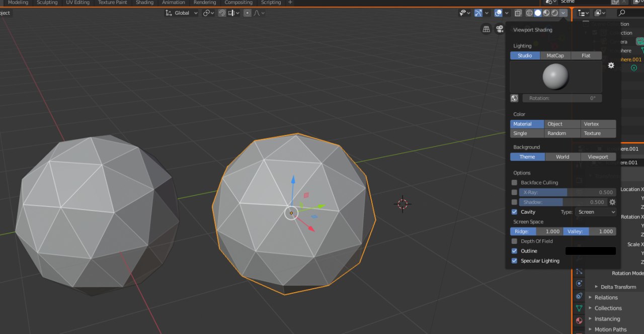Select MatCap lighting mode

(x=555, y=55)
